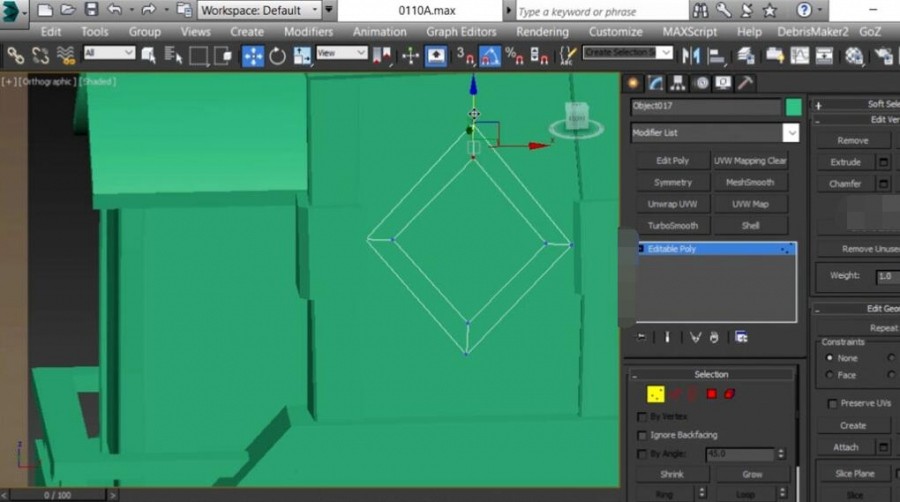Image resolution: width=900 pixels, height=502 pixels.
Task: Click the Unwrap UVW modifier button
Action: (673, 204)
